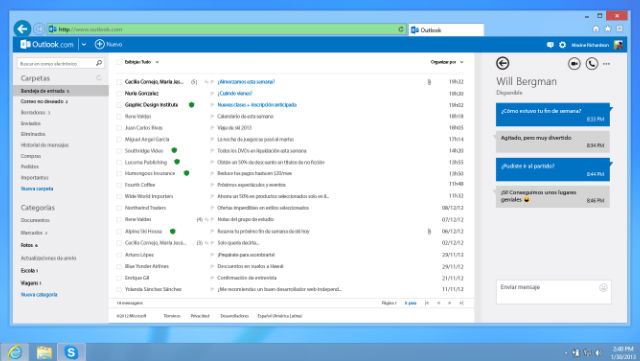Go back with the browser back arrow

[22, 29]
